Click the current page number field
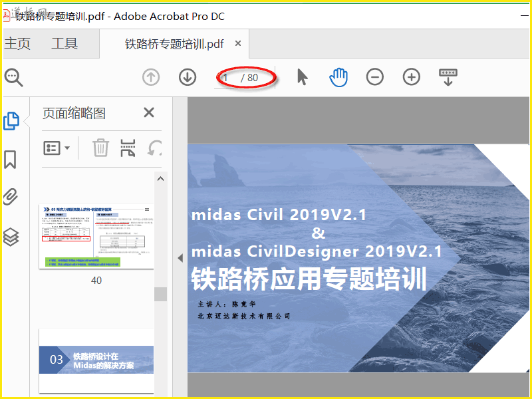The image size is (532, 399). [227, 78]
